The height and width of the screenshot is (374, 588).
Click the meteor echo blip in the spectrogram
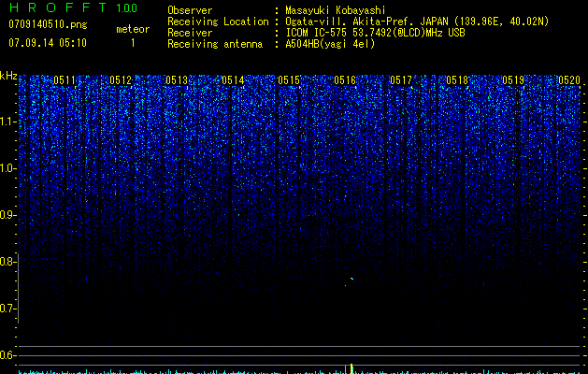tap(351, 279)
